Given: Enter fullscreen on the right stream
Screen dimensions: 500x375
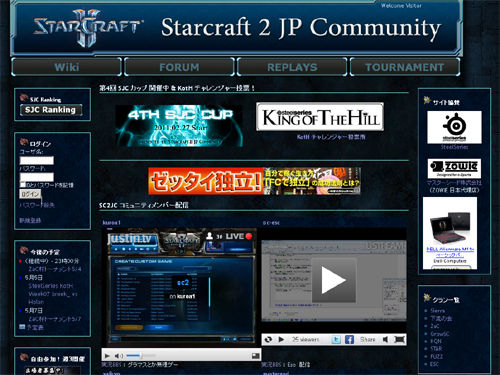Looking at the screenshot, I should (x=399, y=339).
